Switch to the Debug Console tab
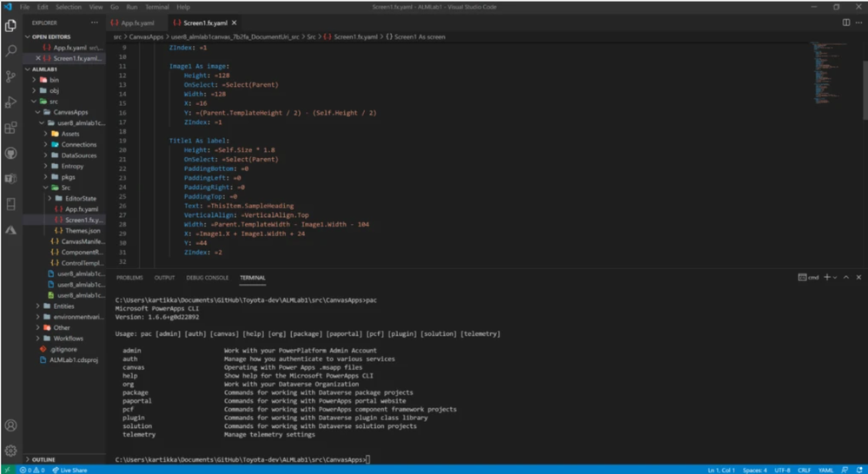Image resolution: width=868 pixels, height=474 pixels. pyautogui.click(x=208, y=278)
